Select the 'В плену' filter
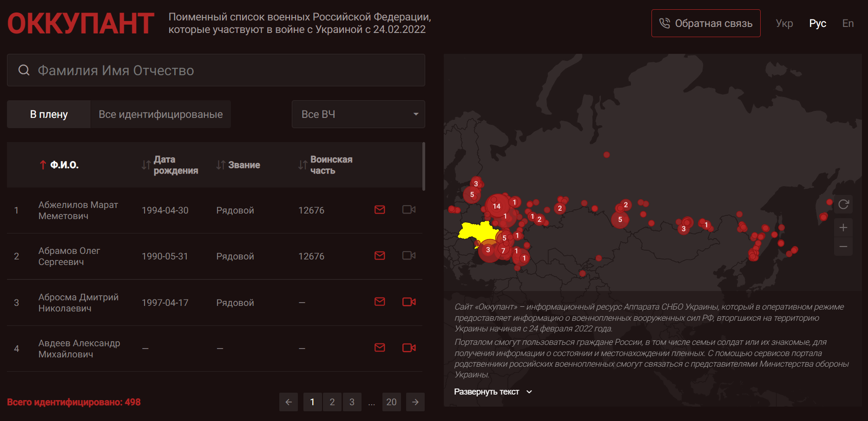Screen dimensions: 868x421 pyautogui.click(x=49, y=114)
